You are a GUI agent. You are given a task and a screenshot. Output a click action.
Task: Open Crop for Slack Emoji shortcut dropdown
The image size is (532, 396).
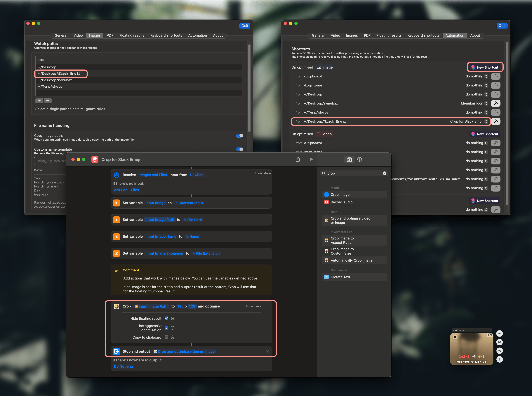point(469,121)
